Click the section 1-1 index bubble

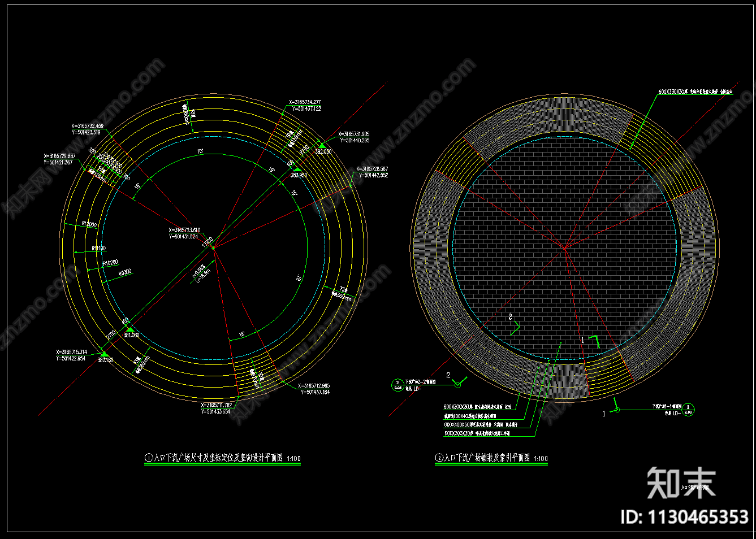(x=688, y=410)
